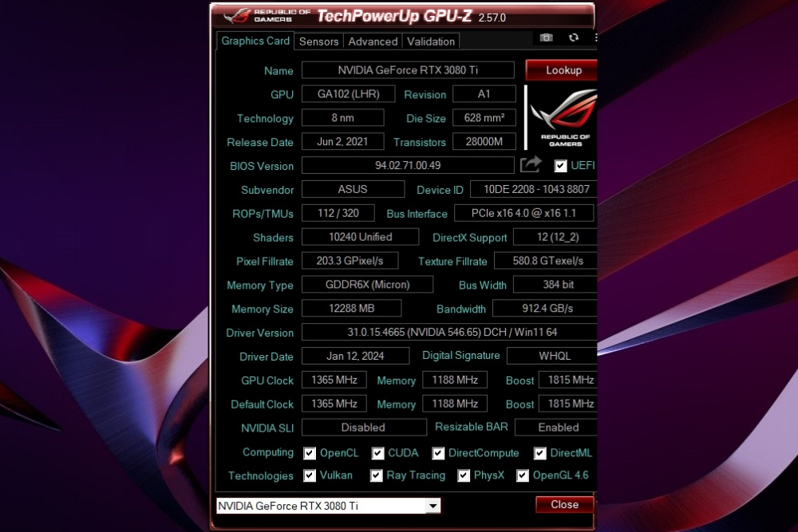This screenshot has height=532, width=798.
Task: Click the Subvendor field ASUS
Action: (x=353, y=189)
